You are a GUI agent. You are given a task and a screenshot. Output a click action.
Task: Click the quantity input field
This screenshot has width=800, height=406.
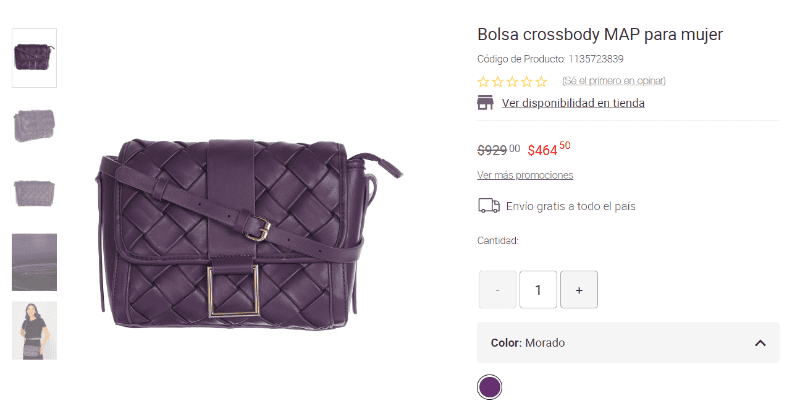pos(538,290)
